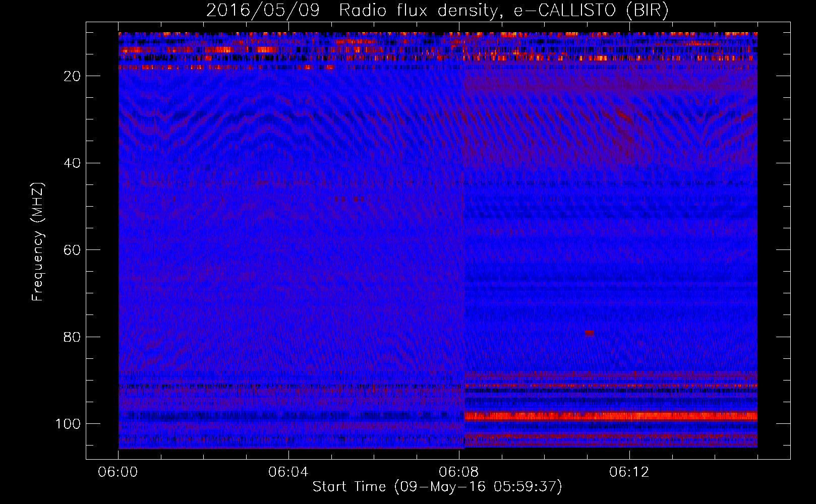Click the '40' frequency tick label
816x504 pixels.
(x=73, y=163)
